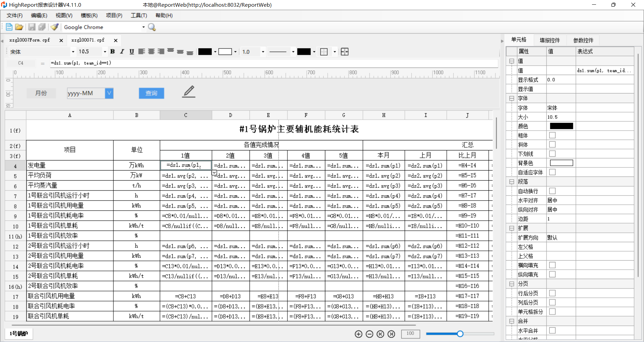Screen dimensions: 644x342
Task: Enable the 下划线 underline checkbox
Action: click(552, 154)
